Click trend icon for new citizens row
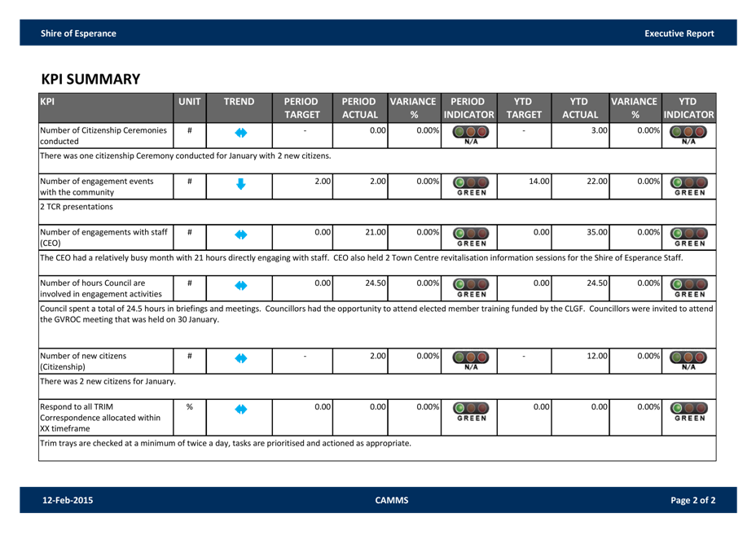Image resolution: width=756 pixels, height=535 pixels. pos(240,359)
